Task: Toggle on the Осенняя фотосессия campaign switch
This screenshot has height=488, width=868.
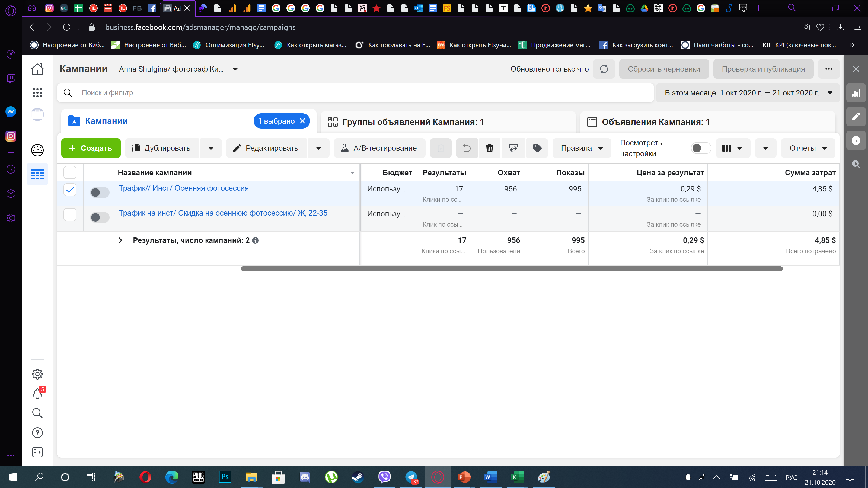Action: (100, 192)
